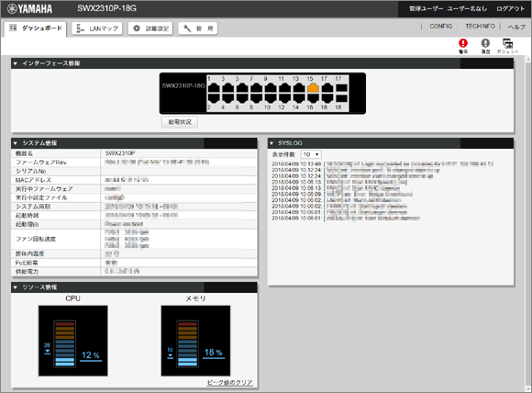This screenshot has width=532, height=393.
Task: Collapse the SYSLOG panel
Action: pyautogui.click(x=272, y=143)
